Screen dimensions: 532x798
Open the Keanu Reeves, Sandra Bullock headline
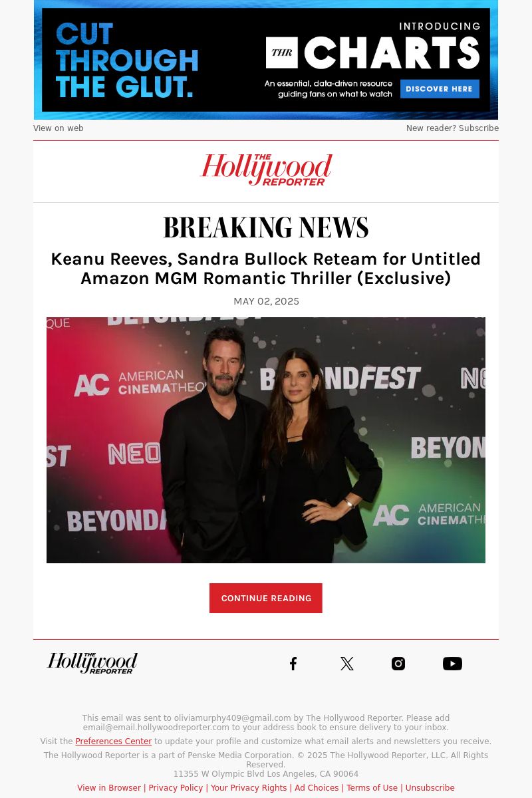coord(266,269)
